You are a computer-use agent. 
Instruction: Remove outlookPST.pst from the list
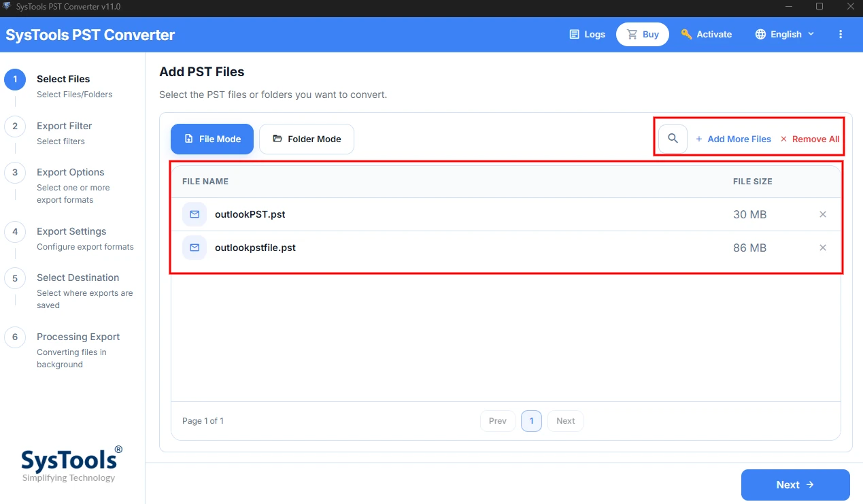pos(823,214)
